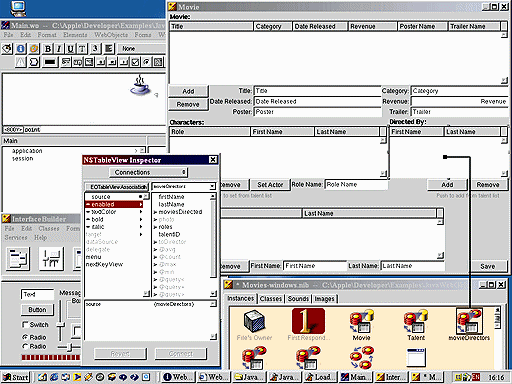Switch to the Sounds tab

[298, 299]
